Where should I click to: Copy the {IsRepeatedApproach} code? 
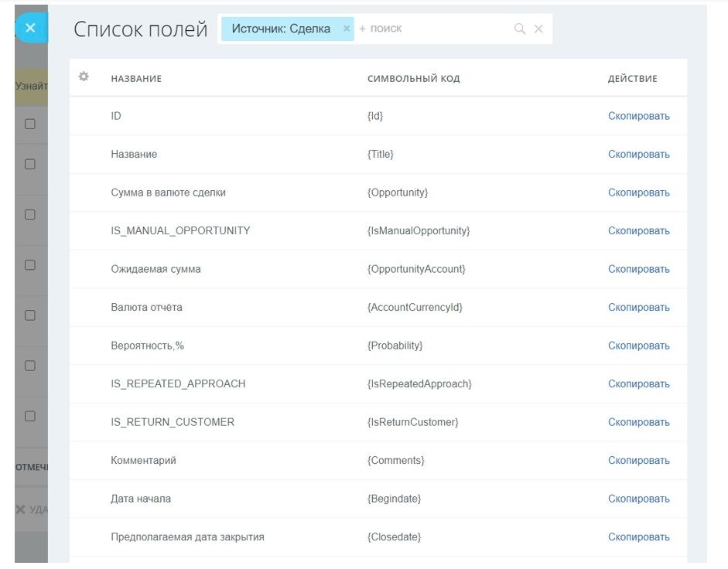(x=639, y=383)
